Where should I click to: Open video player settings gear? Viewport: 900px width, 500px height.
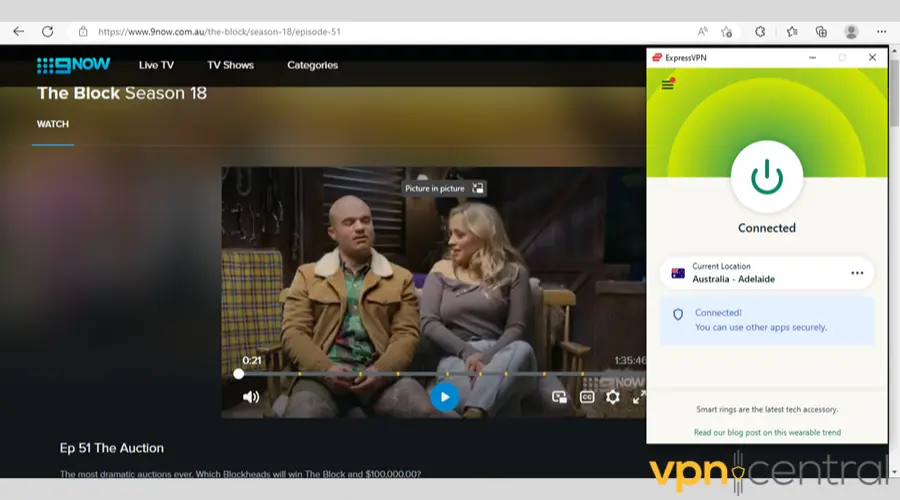(612, 397)
